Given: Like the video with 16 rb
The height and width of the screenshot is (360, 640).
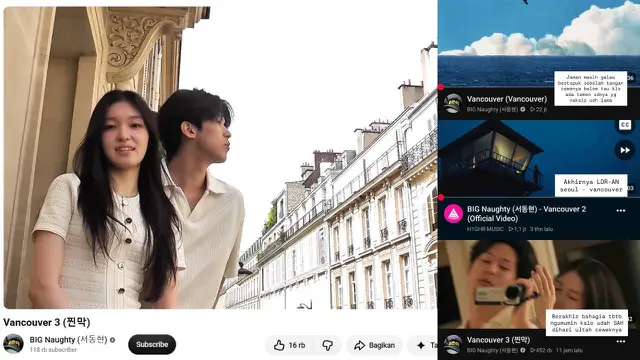Looking at the screenshot, I should [x=290, y=345].
